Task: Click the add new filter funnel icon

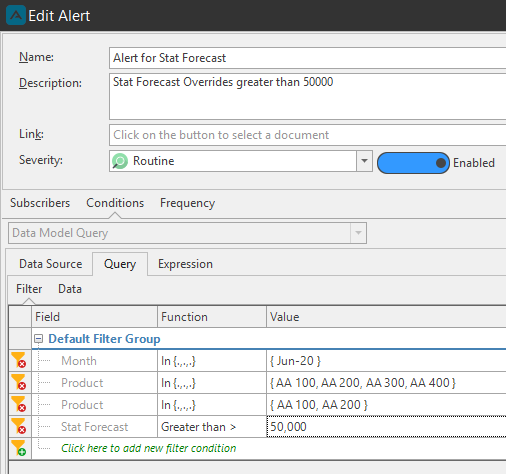Action: [x=19, y=448]
